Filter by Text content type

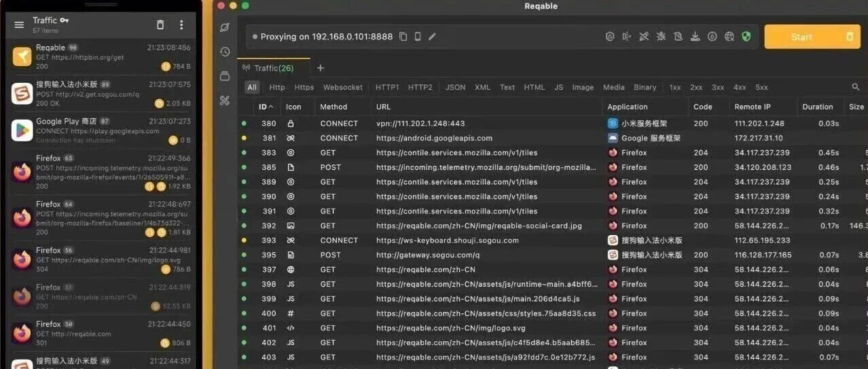(507, 87)
